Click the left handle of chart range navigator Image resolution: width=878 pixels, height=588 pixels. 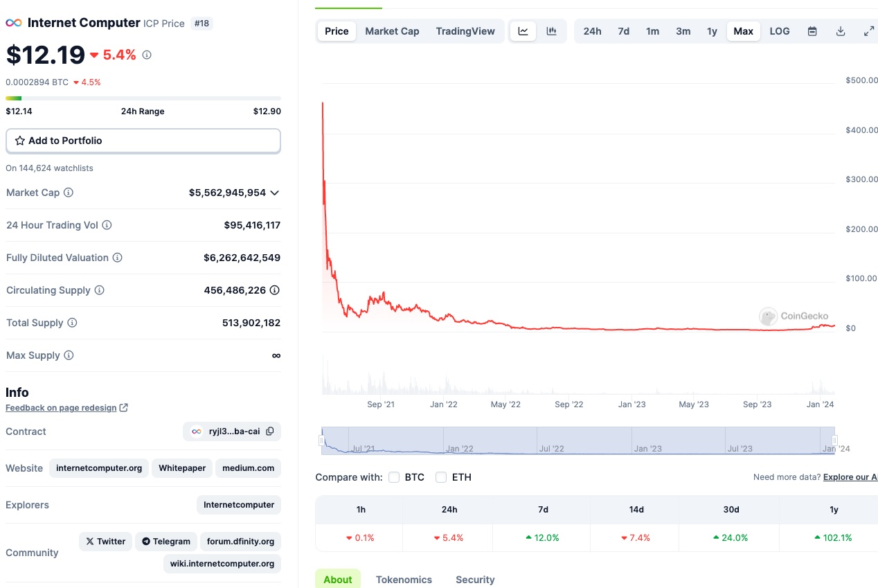pos(321,440)
